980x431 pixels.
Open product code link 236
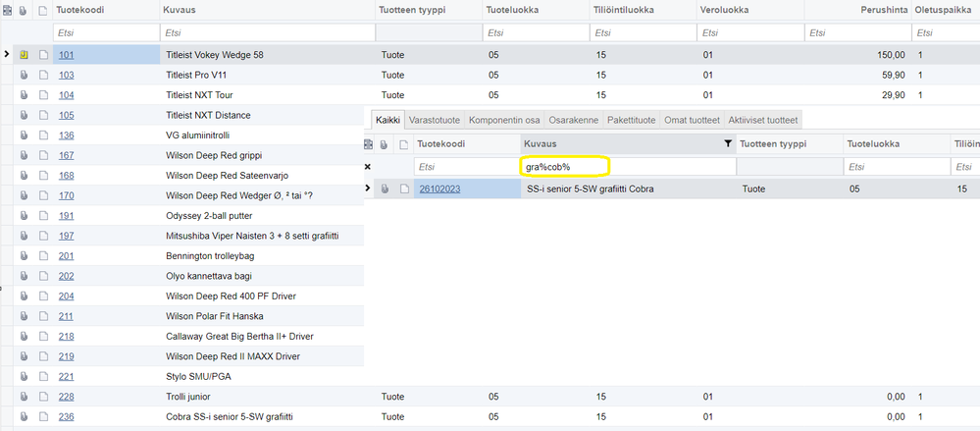67,416
